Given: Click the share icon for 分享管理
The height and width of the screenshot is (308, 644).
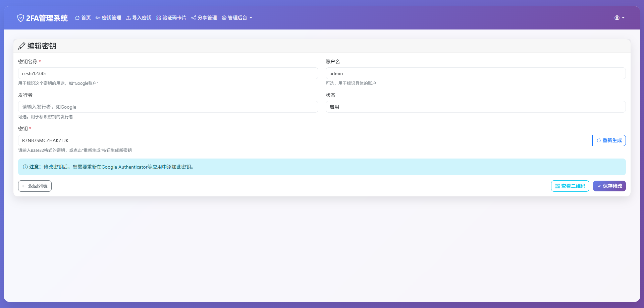Looking at the screenshot, I should [194, 18].
